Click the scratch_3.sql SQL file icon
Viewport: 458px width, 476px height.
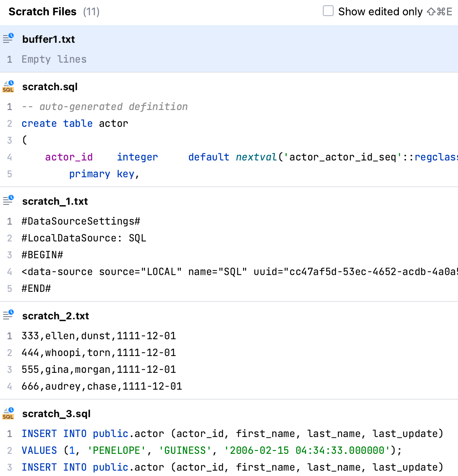(x=8, y=413)
